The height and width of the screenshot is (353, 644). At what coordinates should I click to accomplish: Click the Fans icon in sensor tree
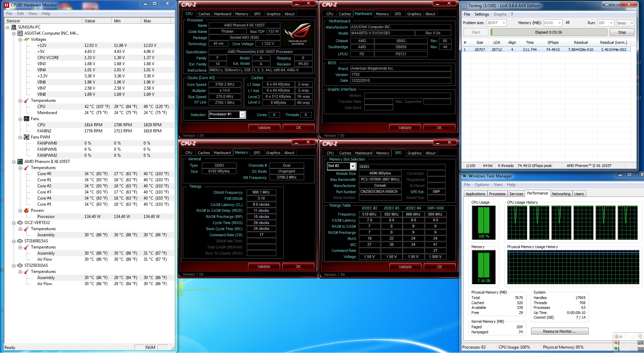click(x=27, y=119)
